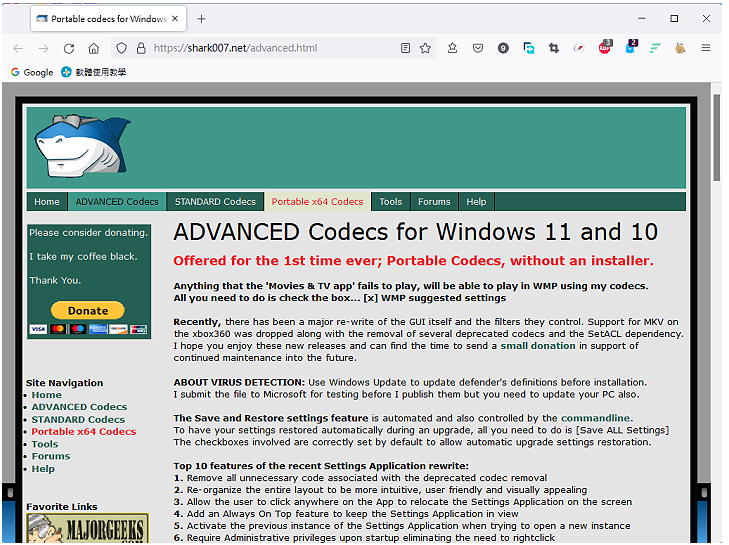This screenshot has width=729, height=545.
Task: Click Help in Site Navigation list
Action: (x=43, y=469)
